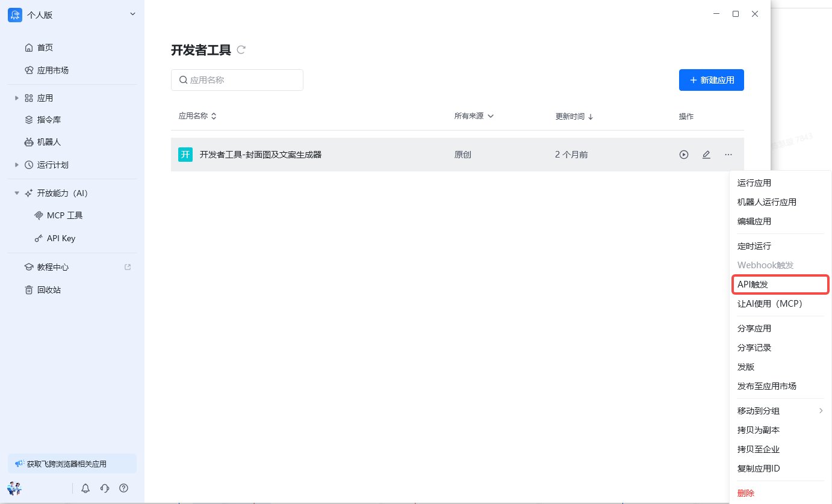Click the external link icon next to 教程中心
832x504 pixels.
click(x=128, y=267)
